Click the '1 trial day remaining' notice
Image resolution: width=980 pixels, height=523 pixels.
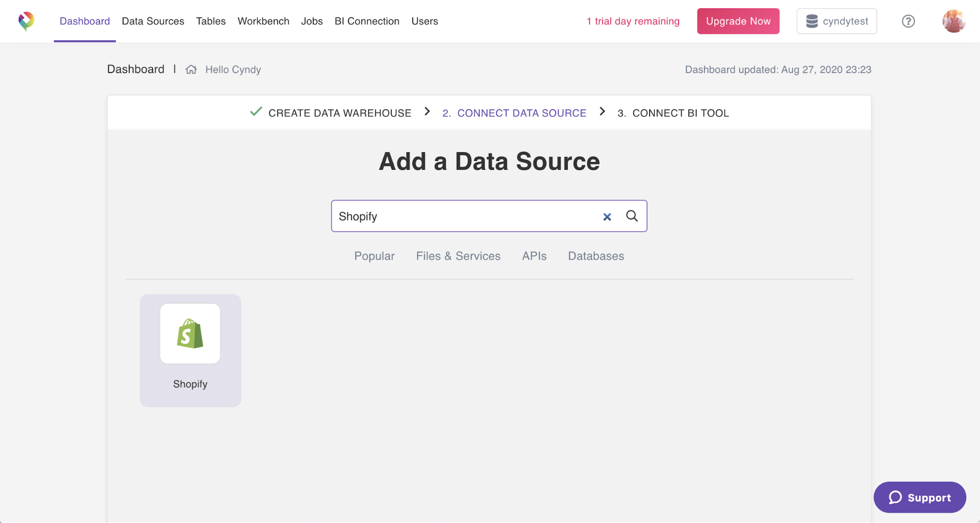point(633,21)
